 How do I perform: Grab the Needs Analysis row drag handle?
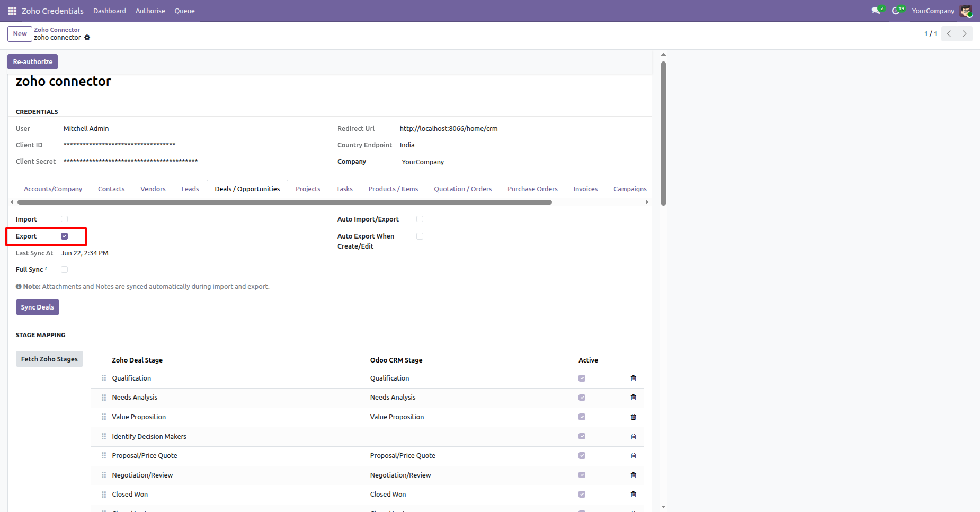click(x=104, y=398)
